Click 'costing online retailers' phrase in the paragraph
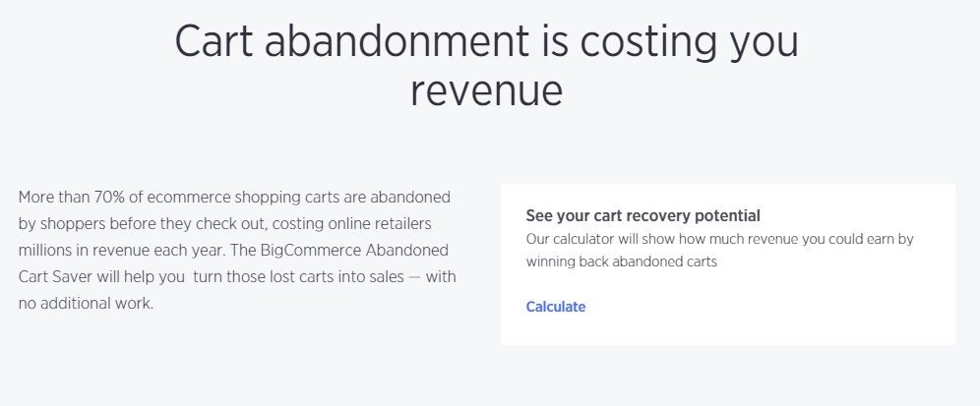This screenshot has width=980, height=406. (x=352, y=223)
